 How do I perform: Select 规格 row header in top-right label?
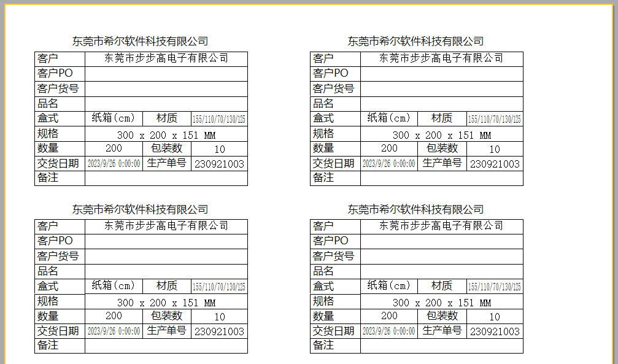[x=323, y=133]
